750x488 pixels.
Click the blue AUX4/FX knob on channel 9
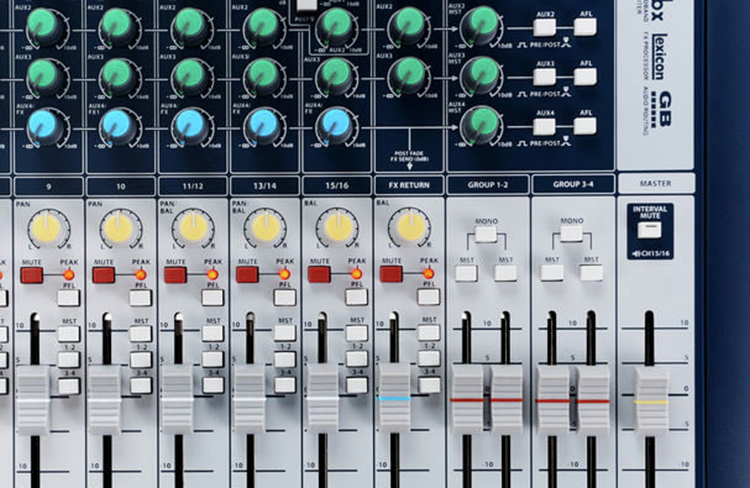pyautogui.click(x=44, y=126)
